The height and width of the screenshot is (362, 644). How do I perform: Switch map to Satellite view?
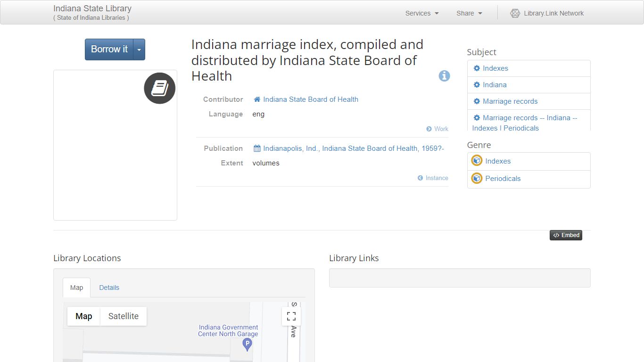tap(124, 316)
